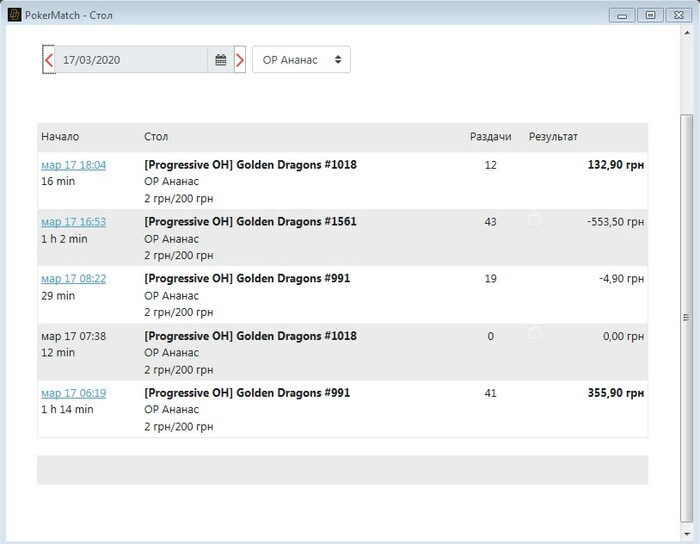The height and width of the screenshot is (544, 700).
Task: Click the duration 1 h 2 min
Action: pos(64,239)
